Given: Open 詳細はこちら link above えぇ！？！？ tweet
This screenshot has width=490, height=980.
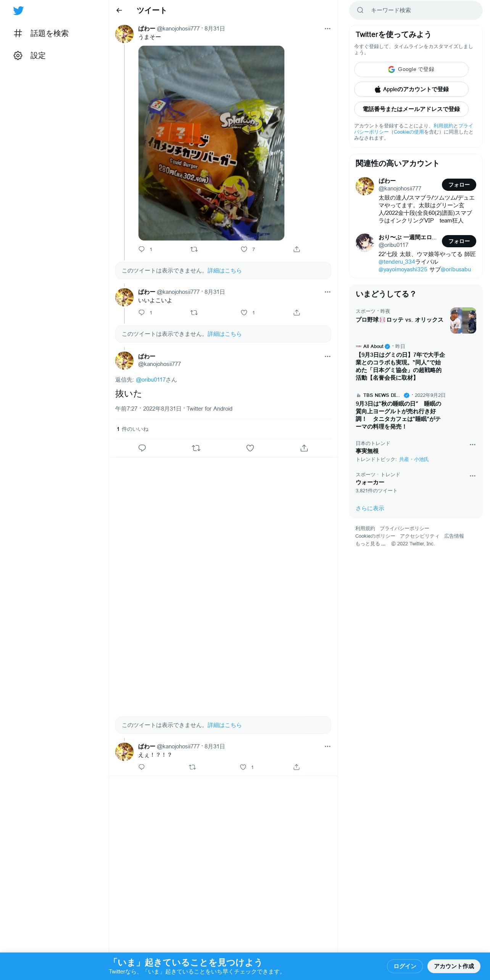Looking at the screenshot, I should 224,725.
